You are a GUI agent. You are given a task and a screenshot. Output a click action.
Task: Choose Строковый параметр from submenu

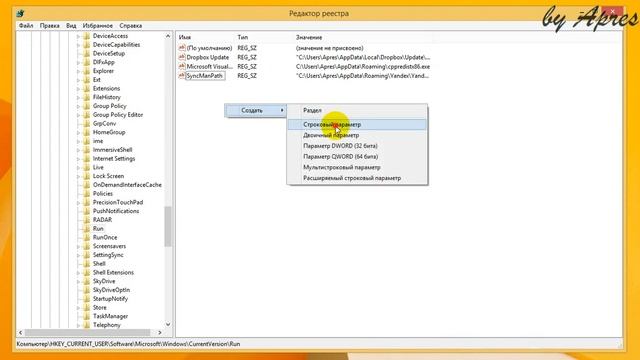[x=357, y=124]
